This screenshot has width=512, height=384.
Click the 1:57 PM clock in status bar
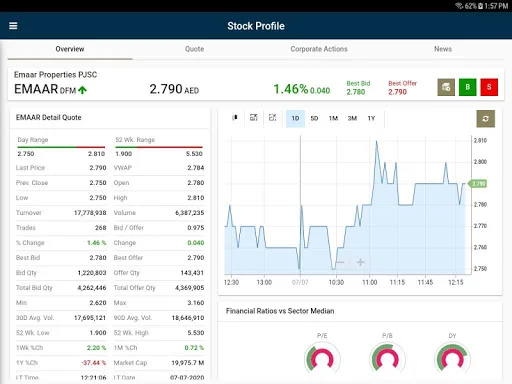click(496, 6)
